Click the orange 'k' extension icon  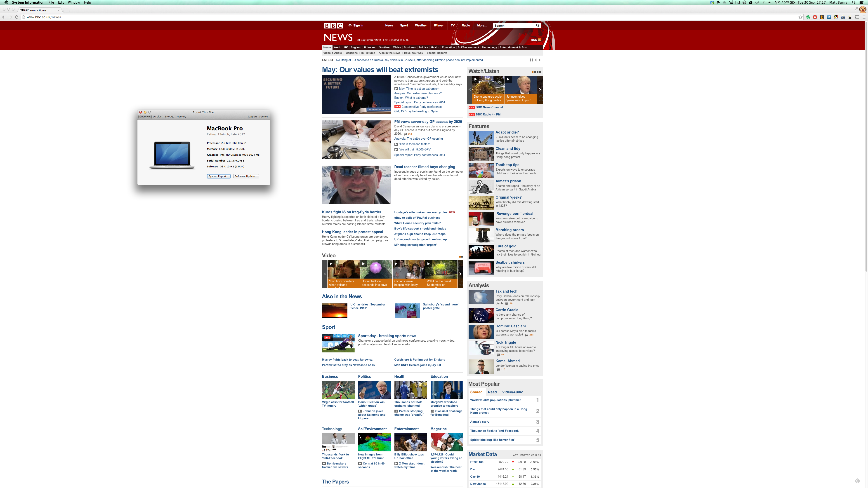(822, 17)
